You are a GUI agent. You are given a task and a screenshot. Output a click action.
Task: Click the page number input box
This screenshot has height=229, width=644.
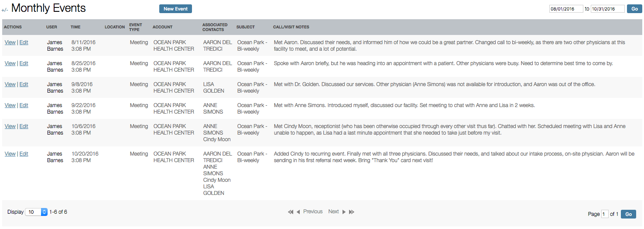pyautogui.click(x=605, y=214)
